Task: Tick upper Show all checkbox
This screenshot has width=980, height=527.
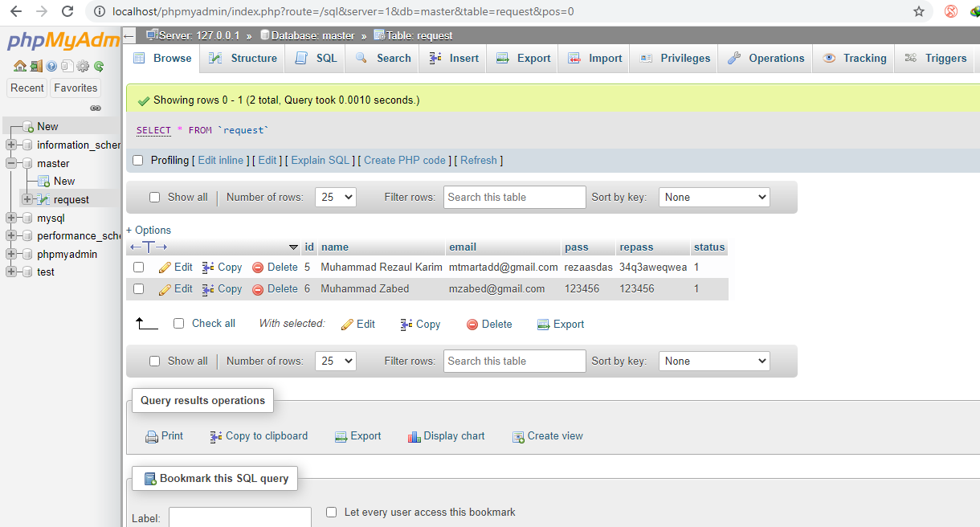Action: (x=155, y=198)
